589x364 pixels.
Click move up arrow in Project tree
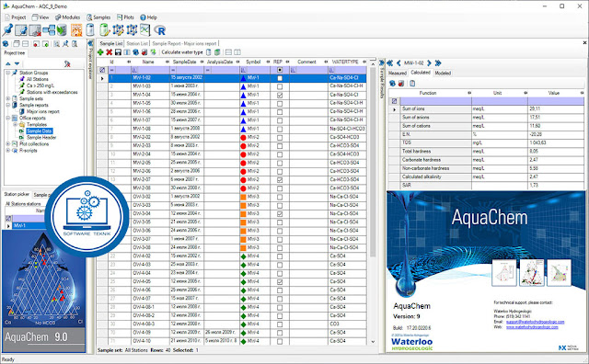tap(8, 63)
